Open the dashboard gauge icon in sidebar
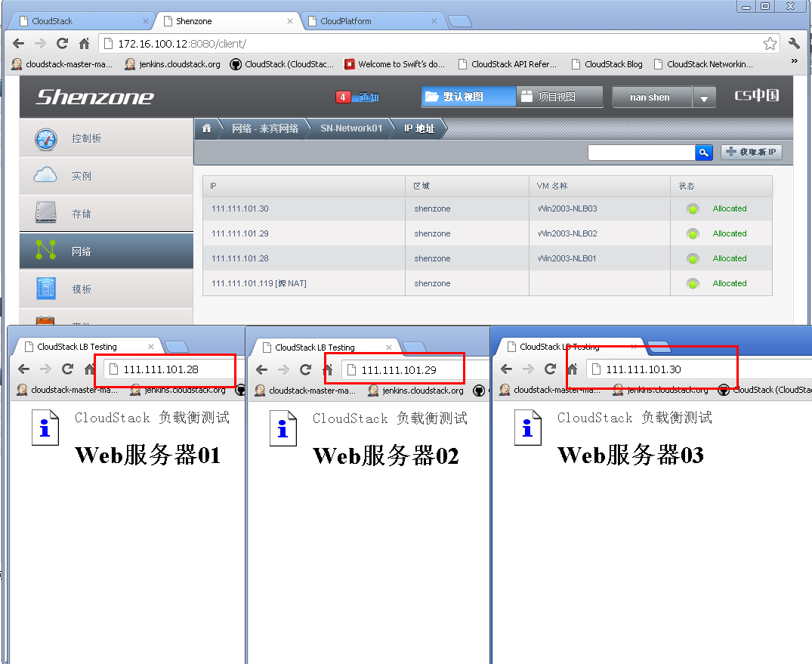The image size is (812, 664). coord(46,139)
